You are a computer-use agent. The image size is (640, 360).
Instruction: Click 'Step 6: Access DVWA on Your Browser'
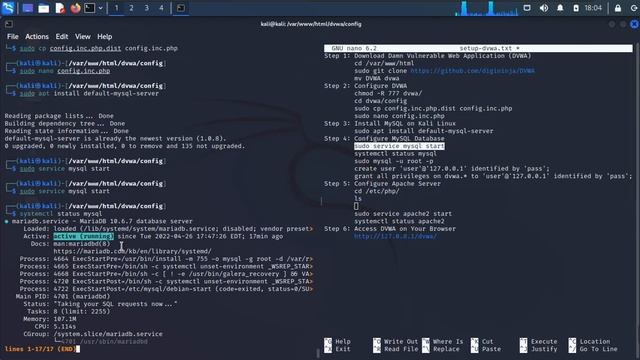point(390,229)
